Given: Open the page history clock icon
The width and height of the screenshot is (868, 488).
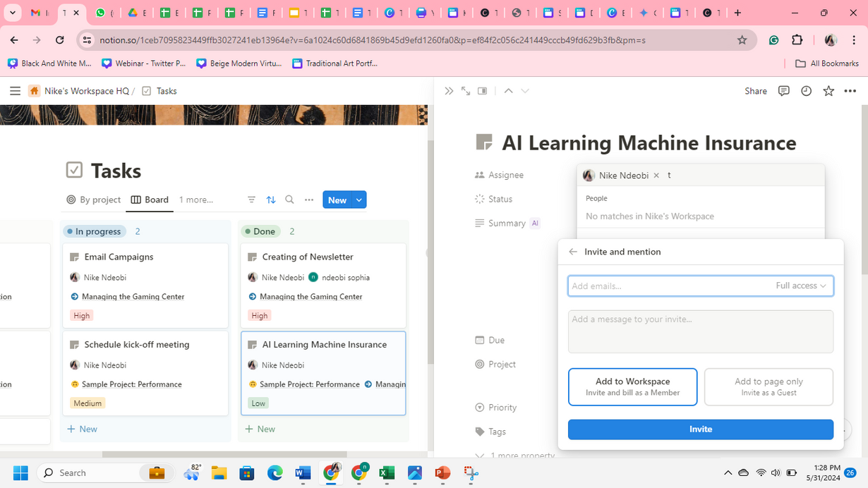Looking at the screenshot, I should [806, 91].
